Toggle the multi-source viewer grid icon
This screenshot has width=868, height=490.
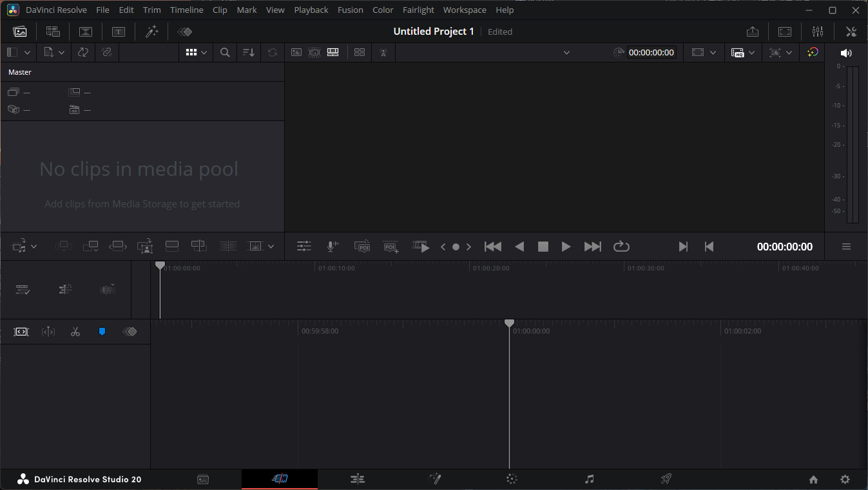pyautogui.click(x=360, y=53)
